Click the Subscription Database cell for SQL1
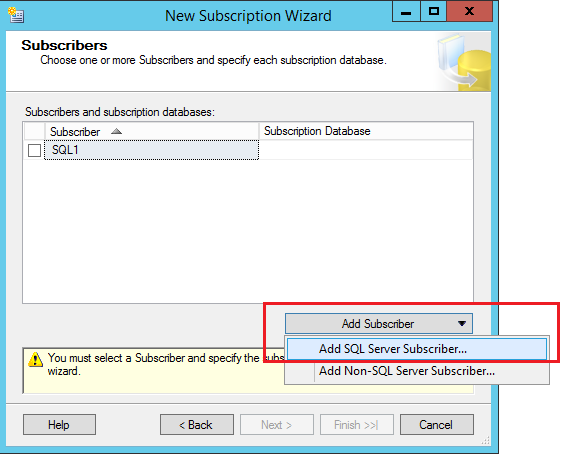This screenshot has height=469, width=567. click(366, 150)
